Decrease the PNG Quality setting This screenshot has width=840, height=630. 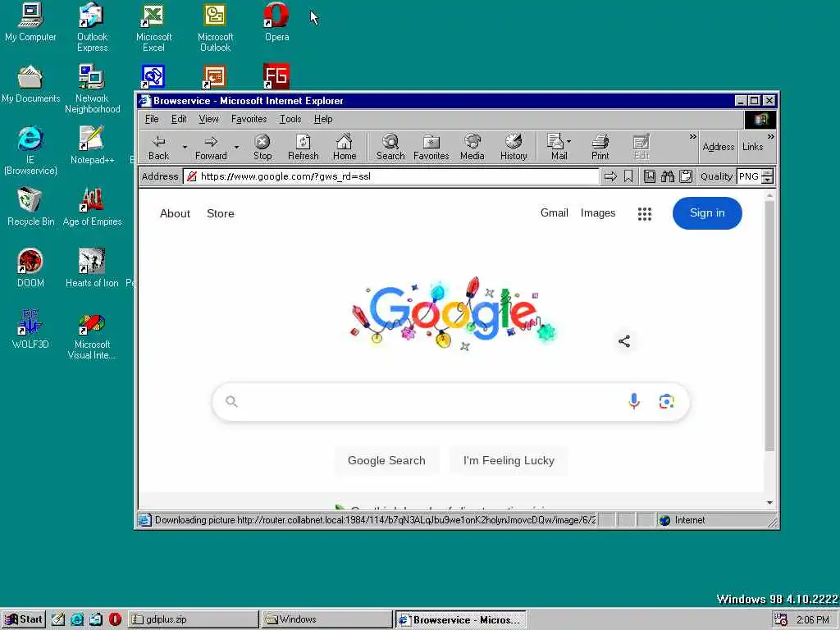tap(768, 180)
